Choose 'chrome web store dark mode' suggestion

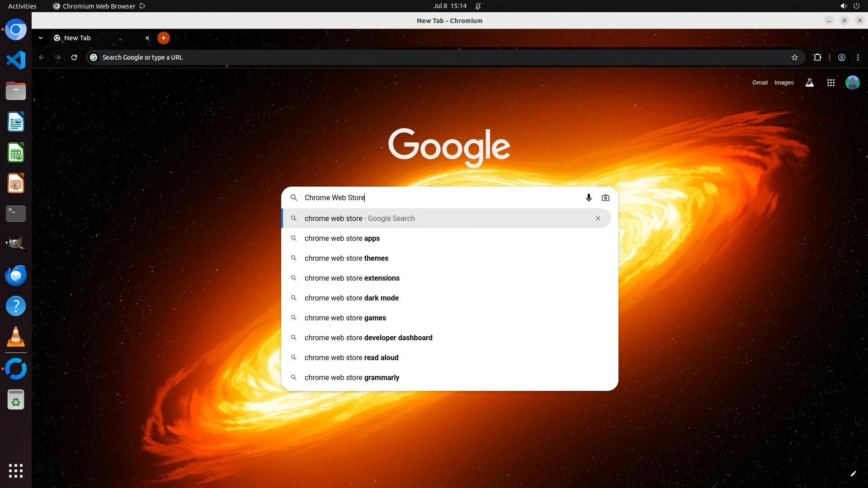[x=351, y=298]
